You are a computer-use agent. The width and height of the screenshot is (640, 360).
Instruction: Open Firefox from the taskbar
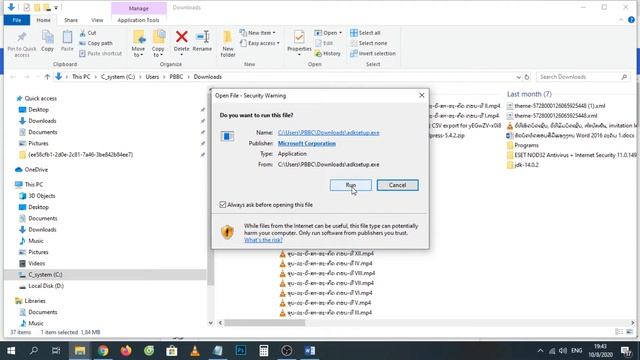coord(126,351)
